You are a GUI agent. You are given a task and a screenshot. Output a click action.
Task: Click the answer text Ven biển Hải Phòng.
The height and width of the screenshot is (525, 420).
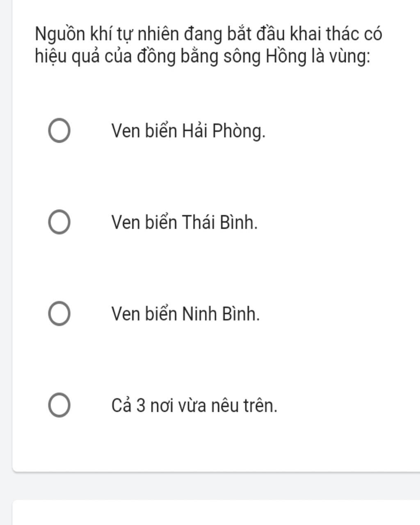[189, 131]
